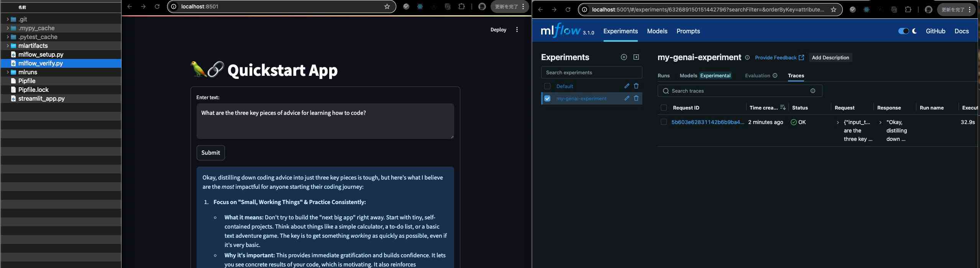The width and height of the screenshot is (980, 268).
Task: Reload the MLflow browser page
Action: point(568,10)
